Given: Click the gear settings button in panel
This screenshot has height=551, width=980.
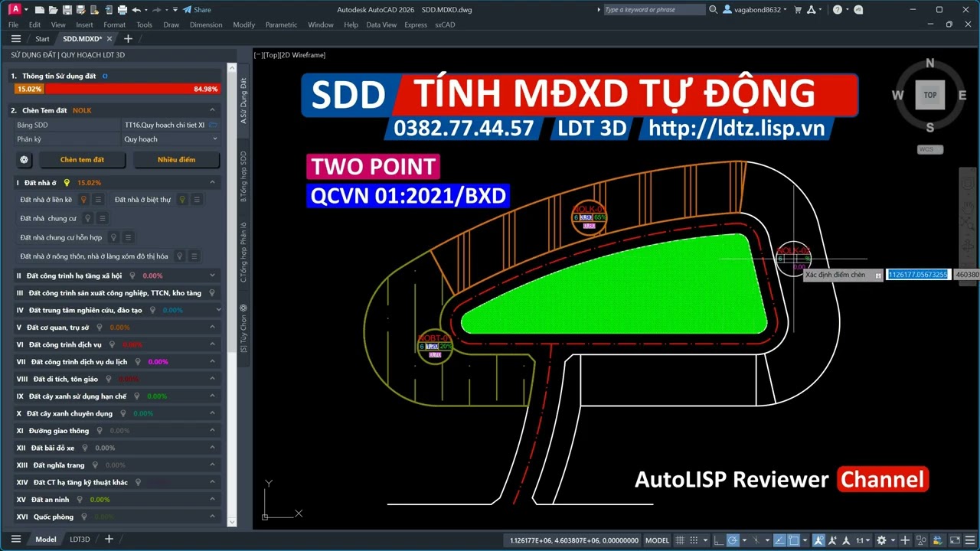Looking at the screenshot, I should coord(24,160).
